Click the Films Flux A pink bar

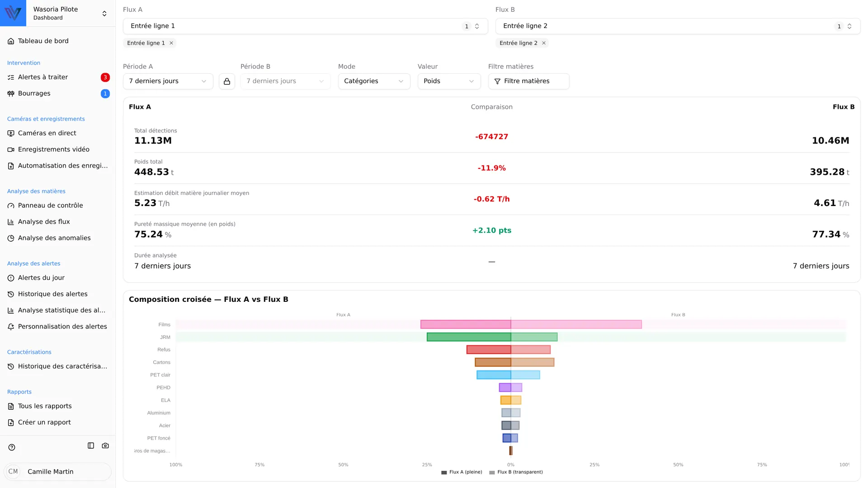click(466, 324)
